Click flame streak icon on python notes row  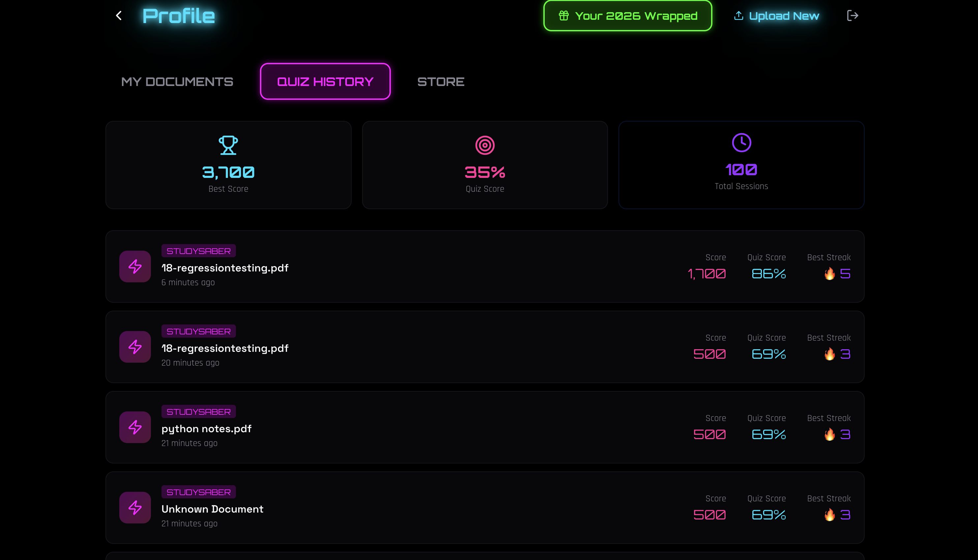829,434
